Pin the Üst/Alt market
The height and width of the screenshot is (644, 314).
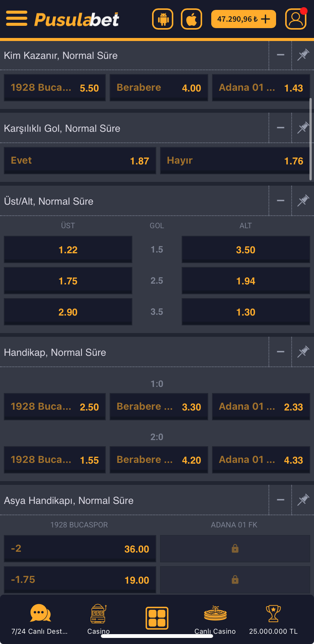(x=303, y=201)
